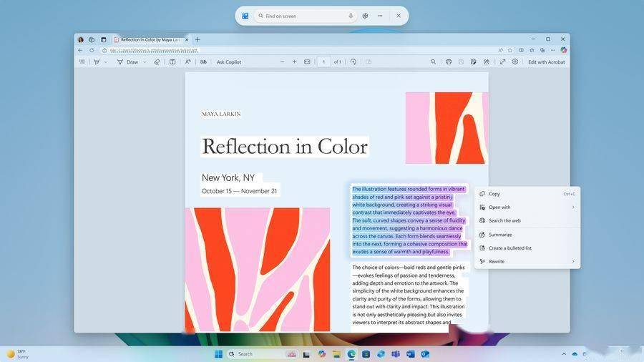Choose Summarize in the context menu
644x362 pixels.
pyautogui.click(x=527, y=235)
